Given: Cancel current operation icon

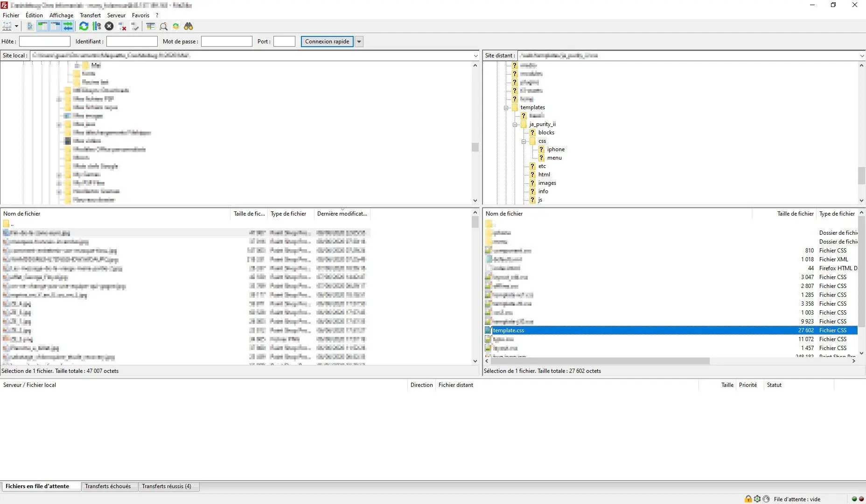Looking at the screenshot, I should point(109,27).
